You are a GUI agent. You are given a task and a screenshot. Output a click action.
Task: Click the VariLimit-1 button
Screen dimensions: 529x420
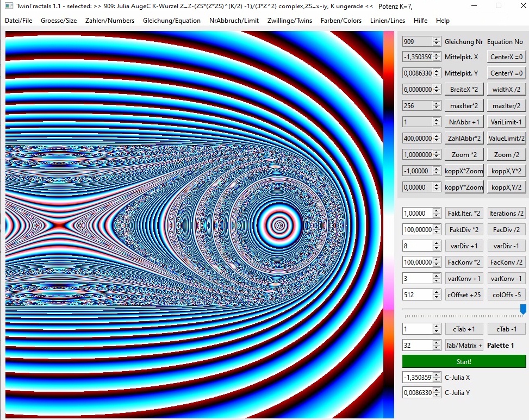click(x=506, y=122)
